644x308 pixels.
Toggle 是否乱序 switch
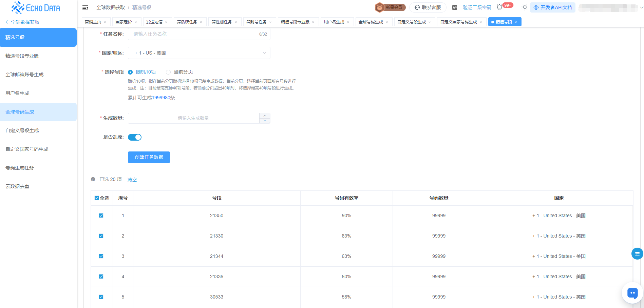point(135,137)
